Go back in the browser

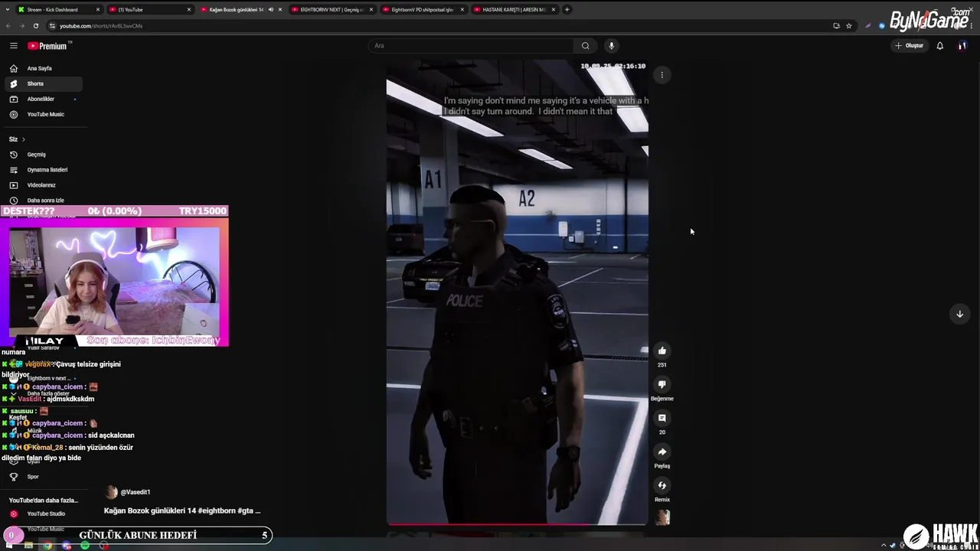point(8,26)
